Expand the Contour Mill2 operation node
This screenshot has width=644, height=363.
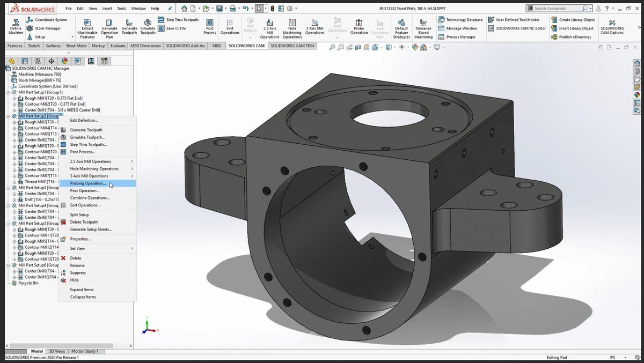click(14, 104)
